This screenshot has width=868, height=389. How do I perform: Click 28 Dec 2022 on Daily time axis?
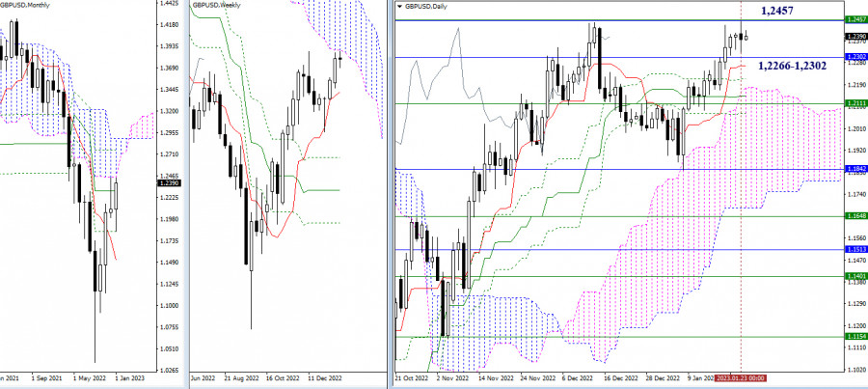664,378
